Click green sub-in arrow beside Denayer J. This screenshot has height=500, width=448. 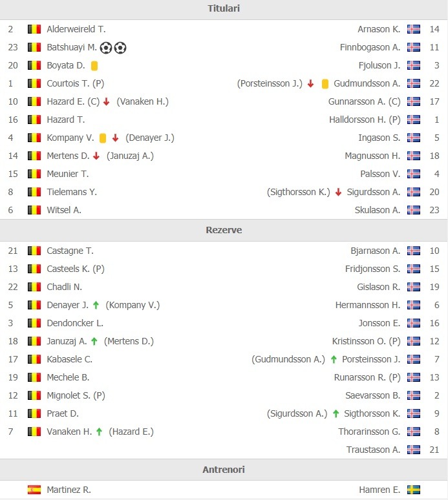tap(96, 305)
